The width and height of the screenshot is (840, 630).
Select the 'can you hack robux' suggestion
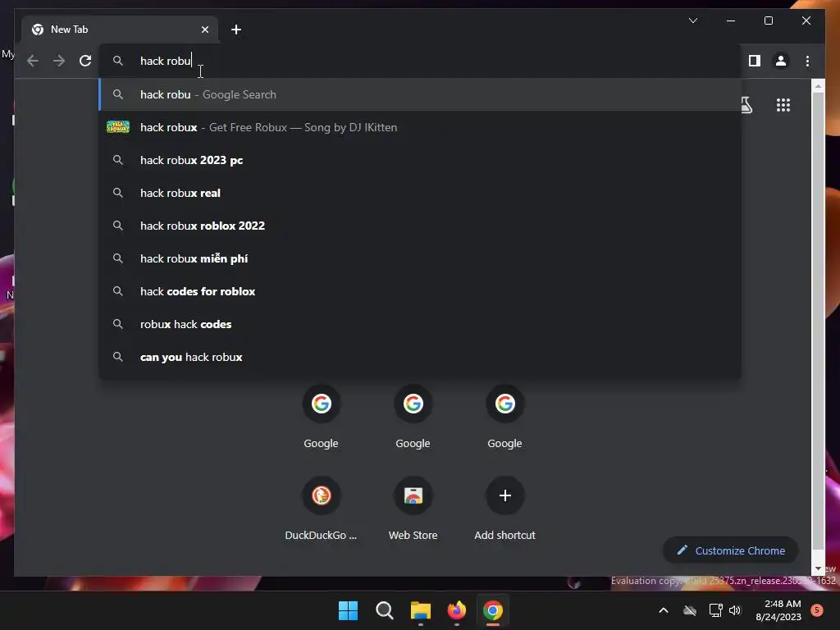[x=420, y=357]
